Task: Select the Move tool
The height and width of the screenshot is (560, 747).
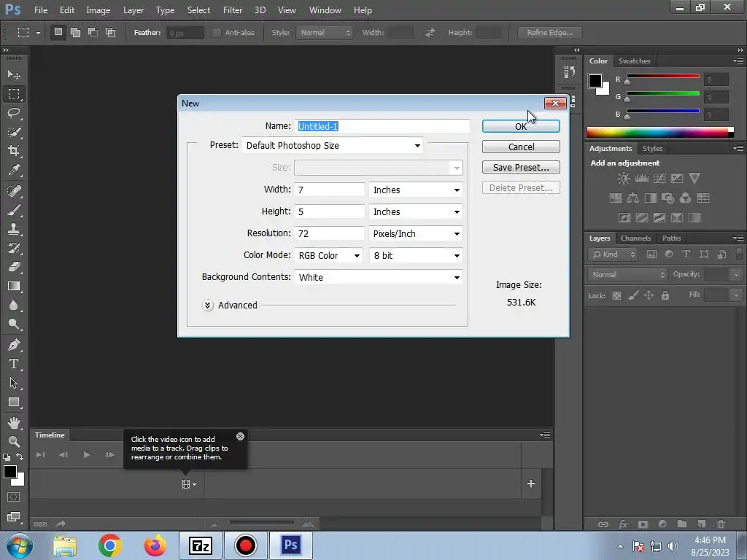Action: 14,74
